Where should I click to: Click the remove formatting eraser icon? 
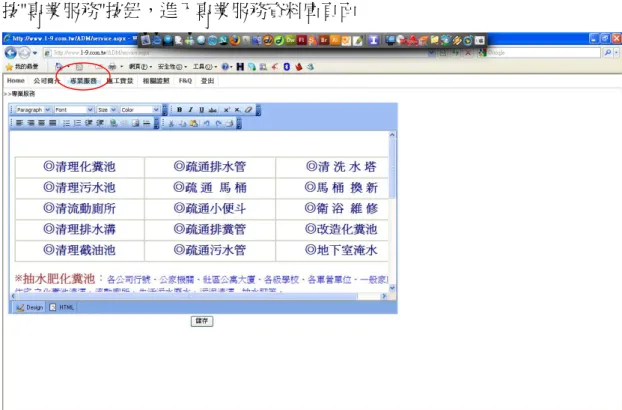pos(248,110)
